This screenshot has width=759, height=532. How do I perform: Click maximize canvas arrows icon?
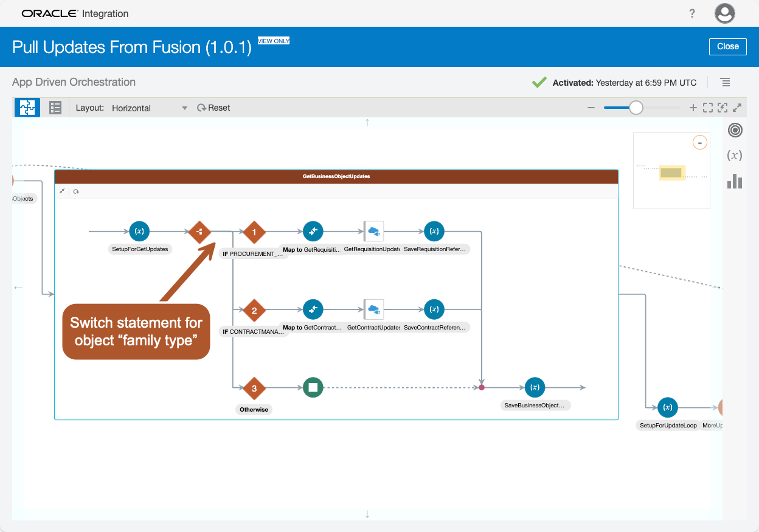[x=737, y=108]
